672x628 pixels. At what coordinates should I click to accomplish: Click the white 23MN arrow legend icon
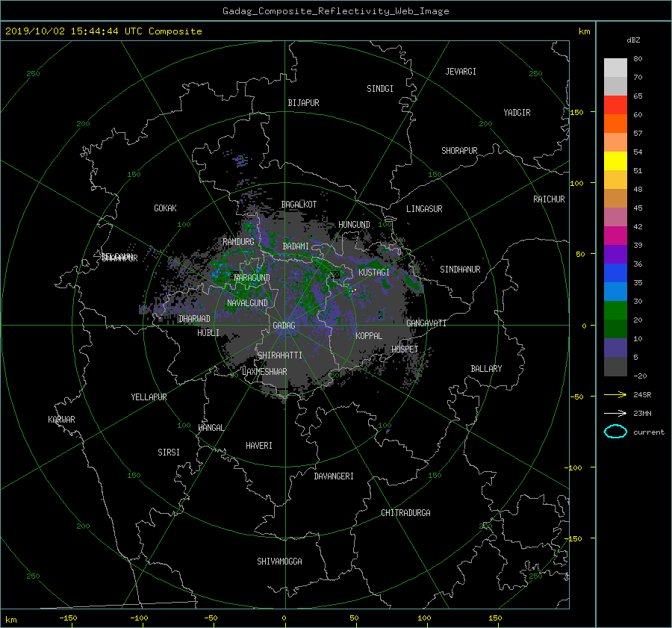click(615, 413)
